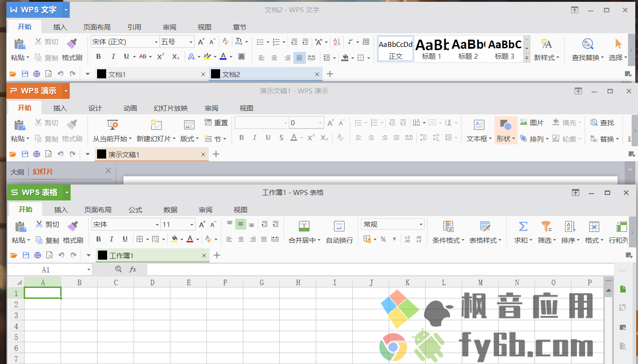Open print preview in WPS 表格 quick toolbar

click(49, 255)
